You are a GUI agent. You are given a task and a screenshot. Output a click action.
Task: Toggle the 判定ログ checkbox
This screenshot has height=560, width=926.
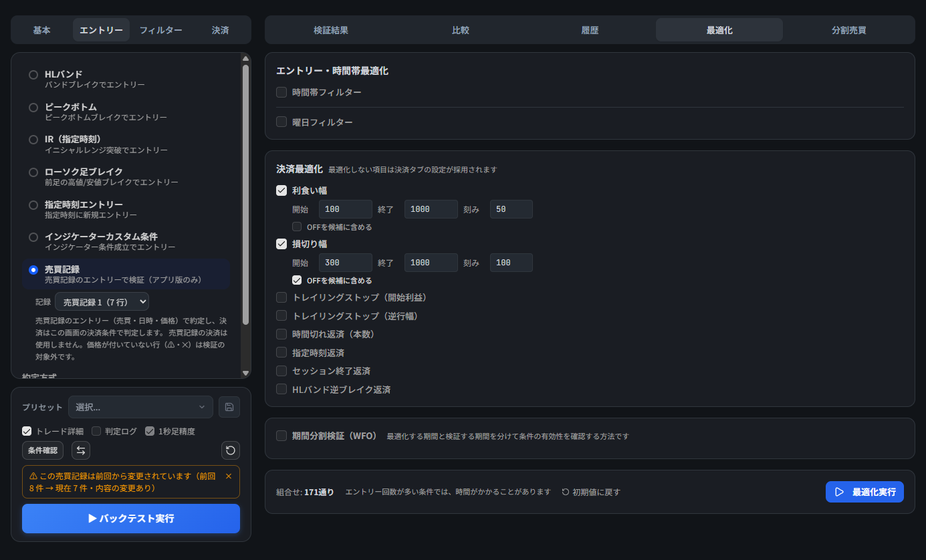[96, 431]
